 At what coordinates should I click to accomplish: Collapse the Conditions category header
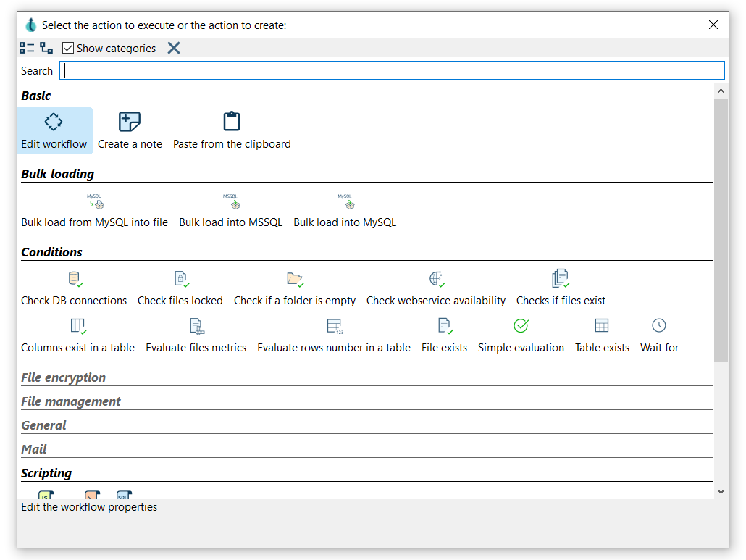(52, 252)
